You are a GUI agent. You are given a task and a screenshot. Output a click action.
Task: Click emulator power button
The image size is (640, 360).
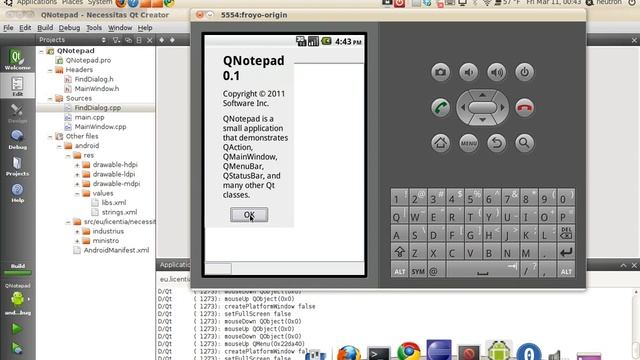tap(524, 72)
